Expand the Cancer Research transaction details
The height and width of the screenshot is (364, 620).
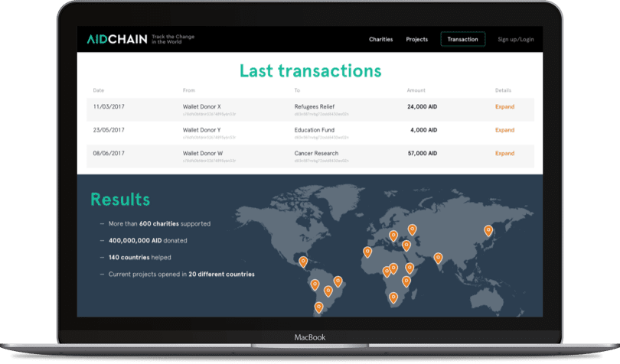pyautogui.click(x=504, y=153)
